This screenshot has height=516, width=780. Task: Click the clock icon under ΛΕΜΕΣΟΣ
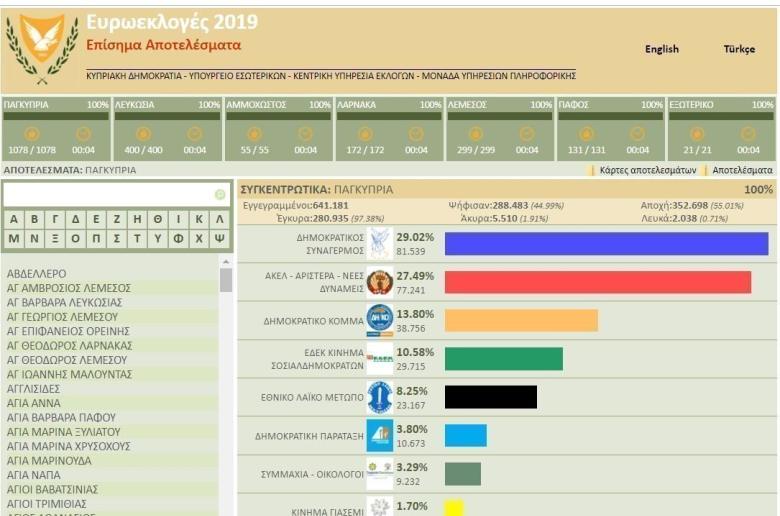[527, 134]
